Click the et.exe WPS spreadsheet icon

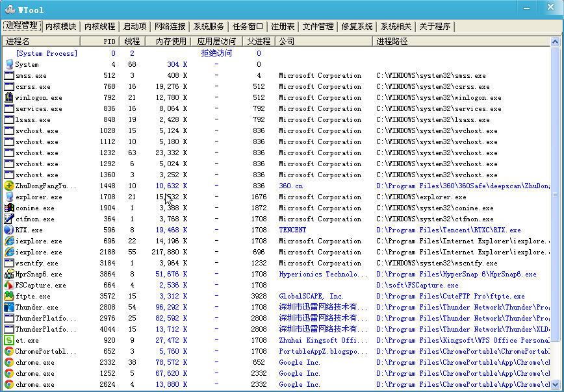[x=9, y=341]
